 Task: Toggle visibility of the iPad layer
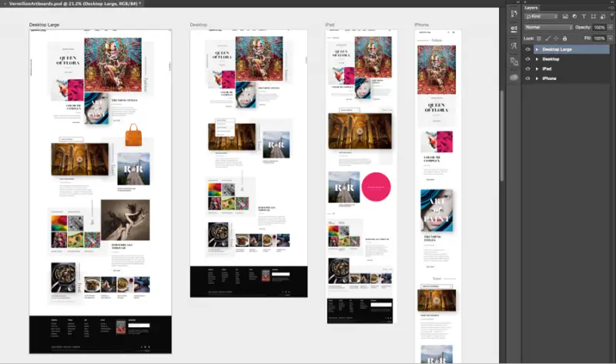click(x=527, y=68)
